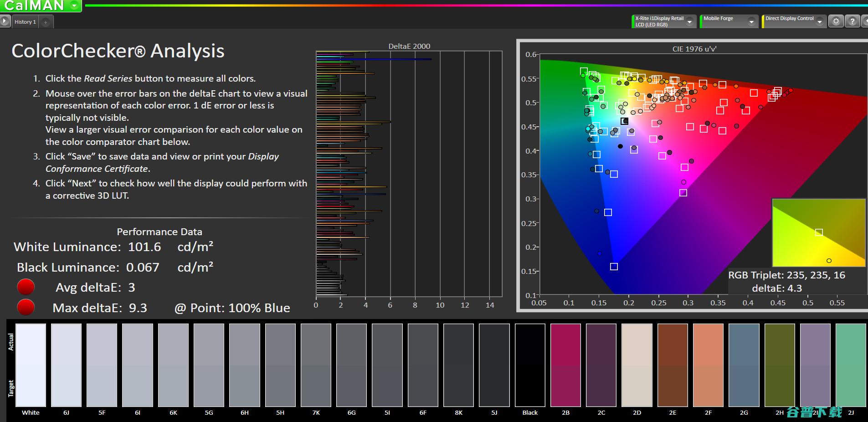Click the 'deltaE: 4.3' readout
868x422 pixels.
[x=777, y=288]
